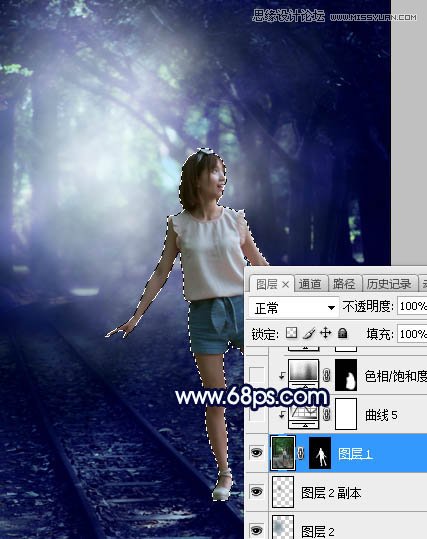Viewport: 427px width, 539px height.
Task: Switch to 历史记录 tab
Action: (389, 284)
